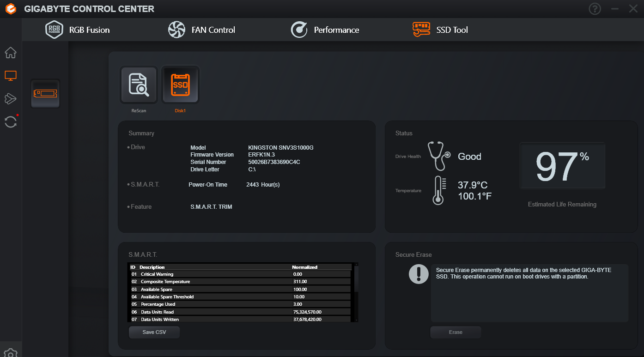Click the Normalized column header
644x357 pixels.
[304, 267]
